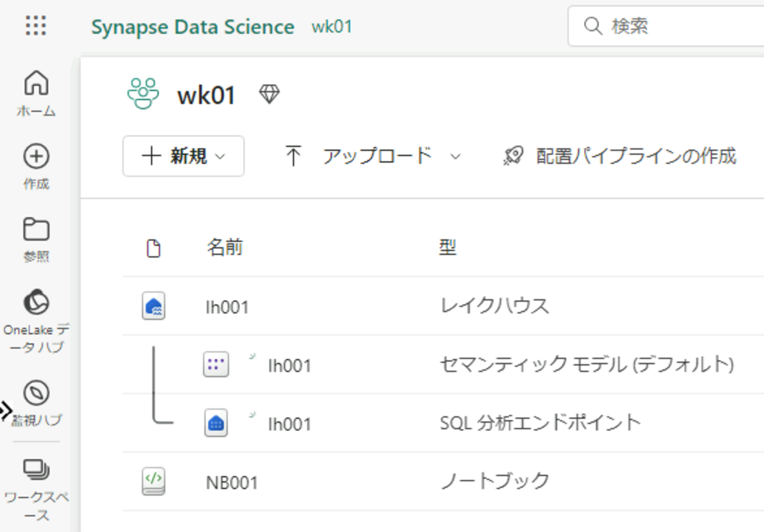This screenshot has height=532, width=764.
Task: Click the NB001 notebook icon
Action: point(153,482)
